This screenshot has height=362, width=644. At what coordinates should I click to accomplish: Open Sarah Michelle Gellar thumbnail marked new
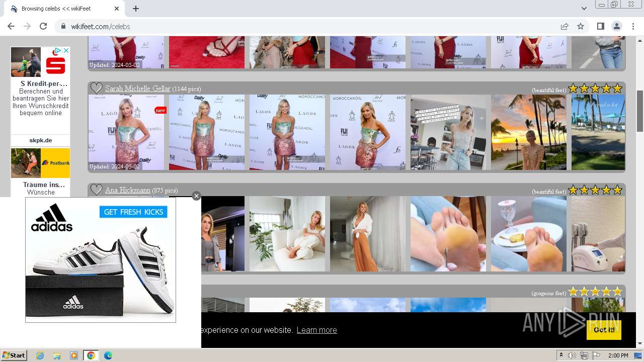click(126, 132)
